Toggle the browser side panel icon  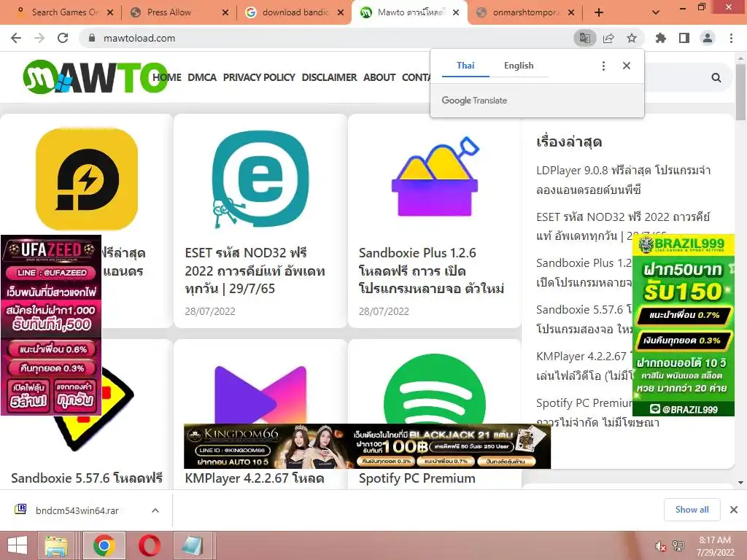point(684,38)
